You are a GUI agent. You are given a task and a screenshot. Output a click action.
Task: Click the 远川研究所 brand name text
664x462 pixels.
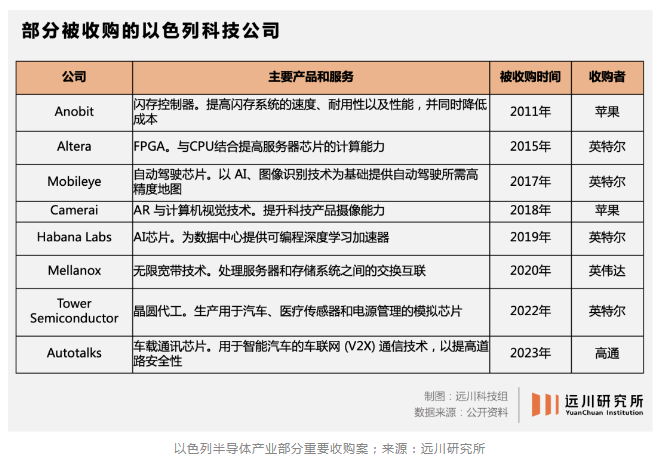click(604, 401)
